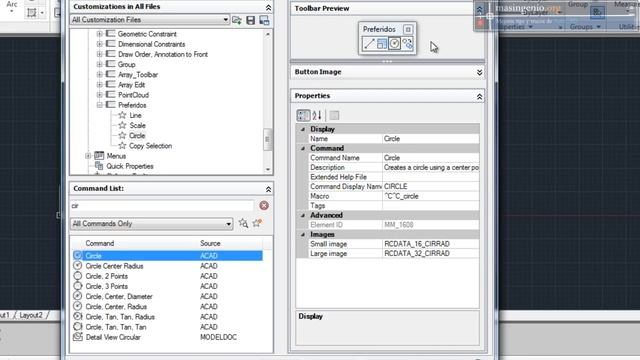640x360 pixels.
Task: Select the Circle item under Preferidos
Action: click(137, 136)
